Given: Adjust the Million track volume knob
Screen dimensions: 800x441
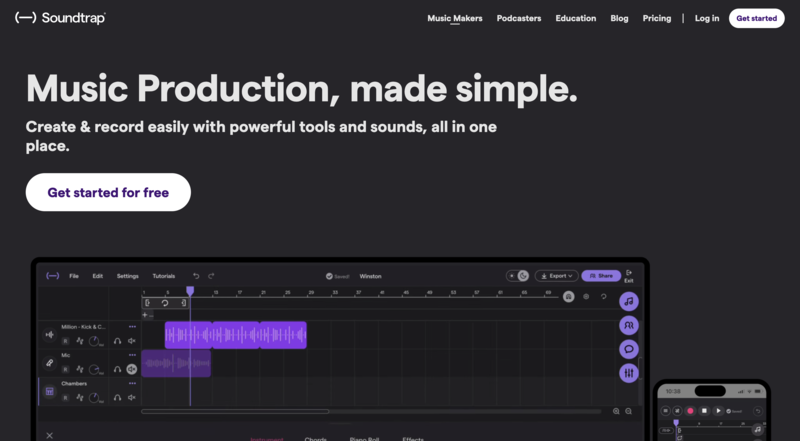Looking at the screenshot, I should point(94,341).
